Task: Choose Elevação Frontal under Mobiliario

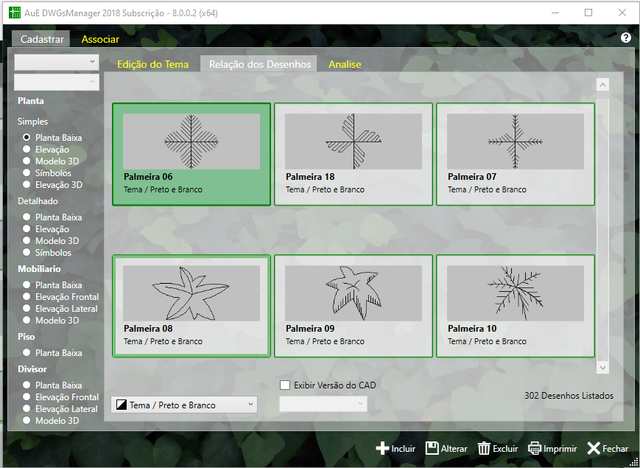Action: (28, 297)
